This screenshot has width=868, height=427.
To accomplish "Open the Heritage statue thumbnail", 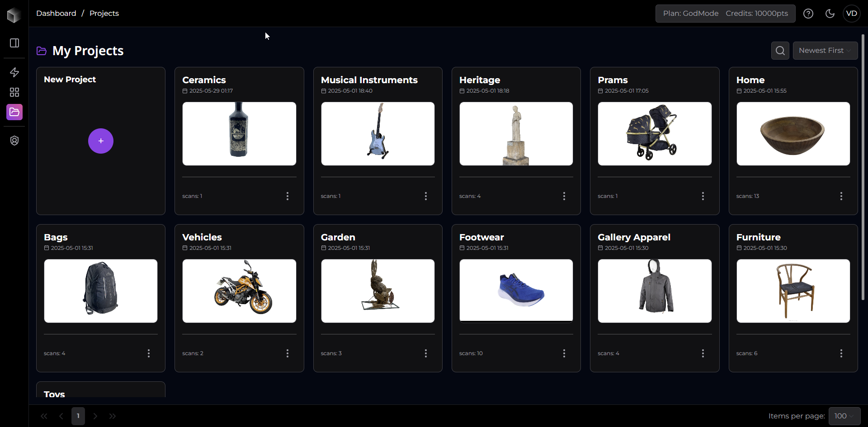I will pos(516,134).
